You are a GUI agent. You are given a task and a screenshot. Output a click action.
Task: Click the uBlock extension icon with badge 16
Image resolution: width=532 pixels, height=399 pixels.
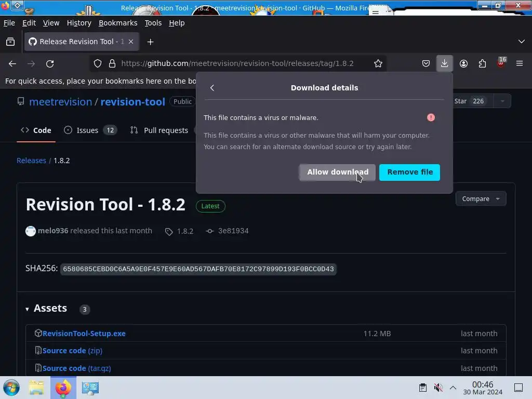coord(501,63)
